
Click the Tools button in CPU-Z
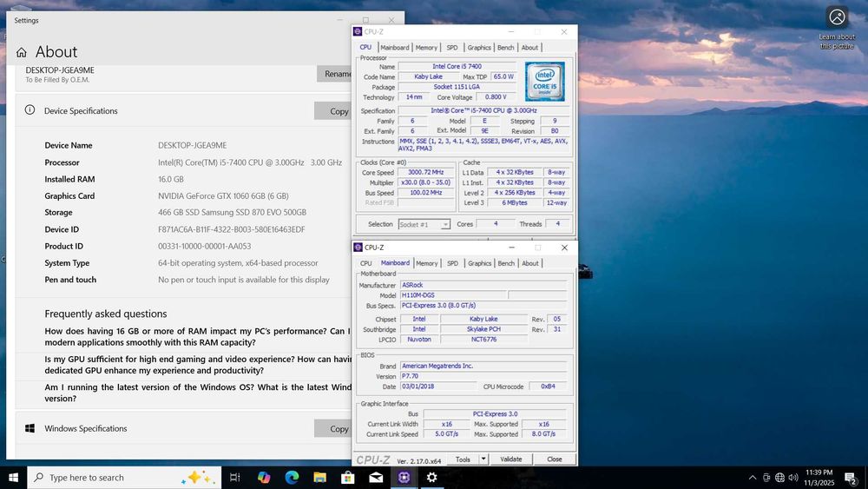463,459
